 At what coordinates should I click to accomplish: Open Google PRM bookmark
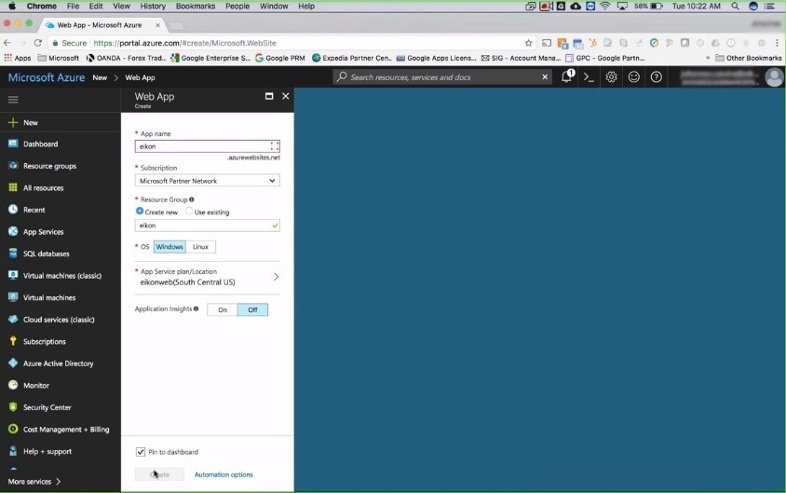[x=280, y=58]
